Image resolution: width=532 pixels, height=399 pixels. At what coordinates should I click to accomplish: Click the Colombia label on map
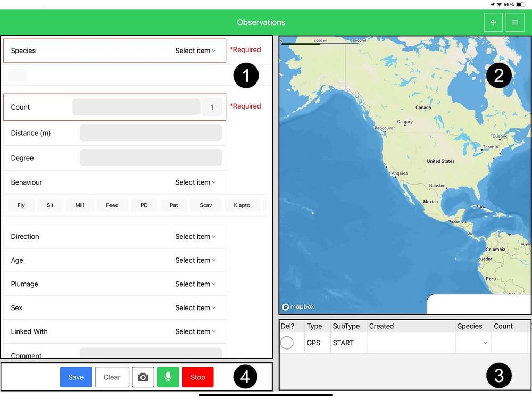click(x=496, y=250)
